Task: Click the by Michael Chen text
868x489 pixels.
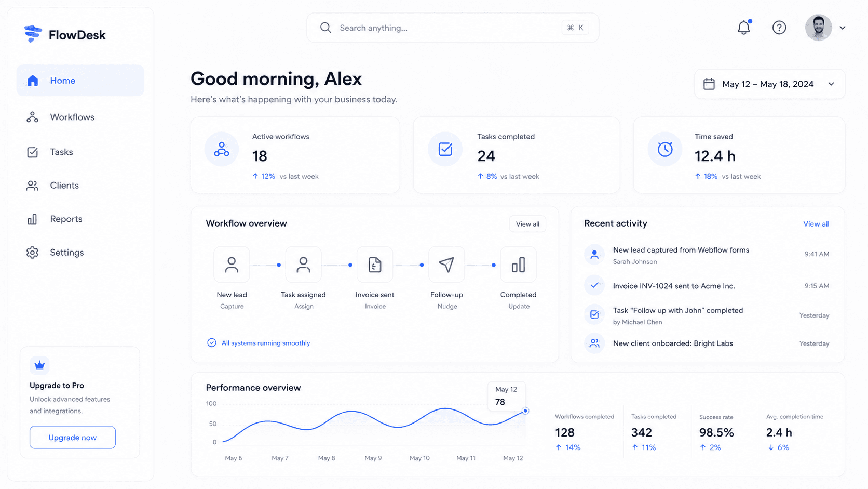Action: (638, 322)
